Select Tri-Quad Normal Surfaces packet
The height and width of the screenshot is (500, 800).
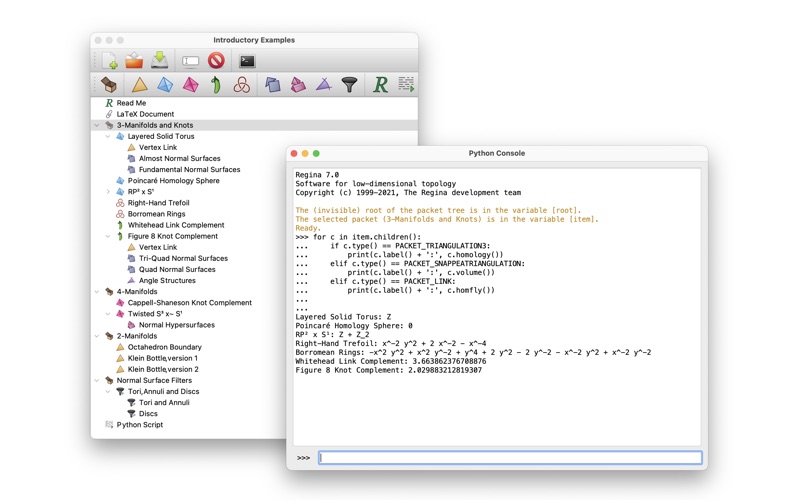(183, 259)
